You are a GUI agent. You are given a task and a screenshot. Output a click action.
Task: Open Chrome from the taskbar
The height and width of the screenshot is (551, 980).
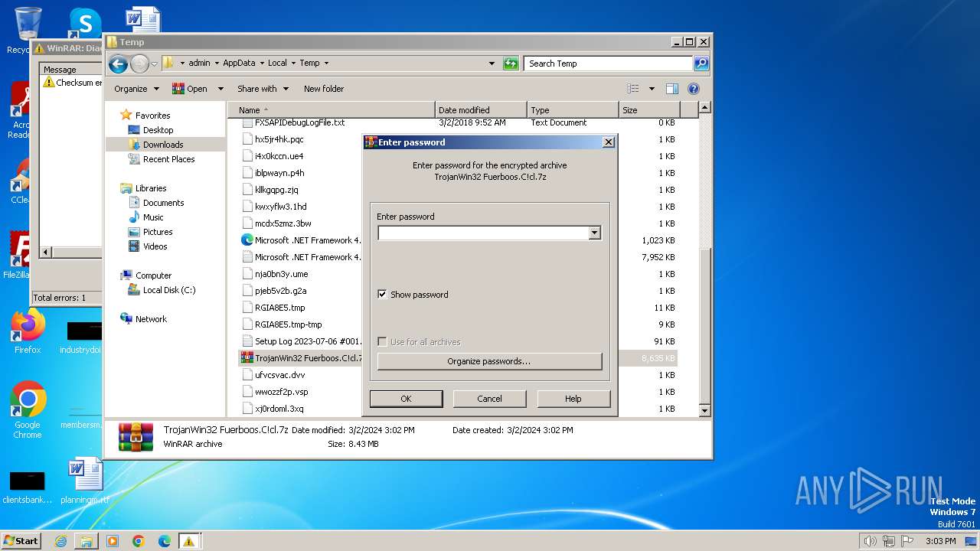[139, 541]
